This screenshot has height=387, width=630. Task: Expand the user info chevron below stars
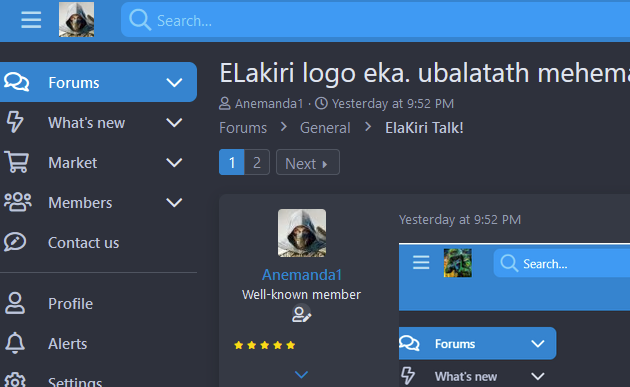tap(301, 375)
